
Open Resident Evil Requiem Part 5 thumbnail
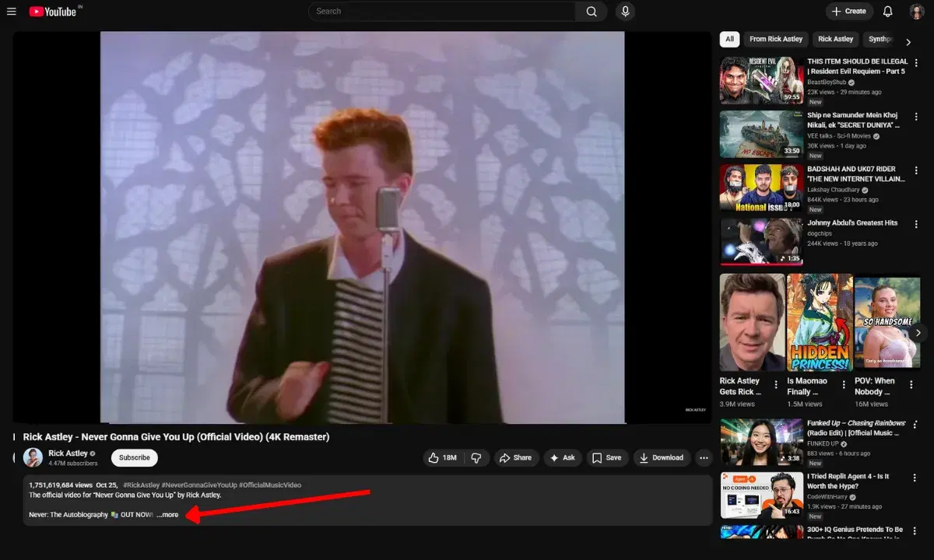pyautogui.click(x=761, y=80)
